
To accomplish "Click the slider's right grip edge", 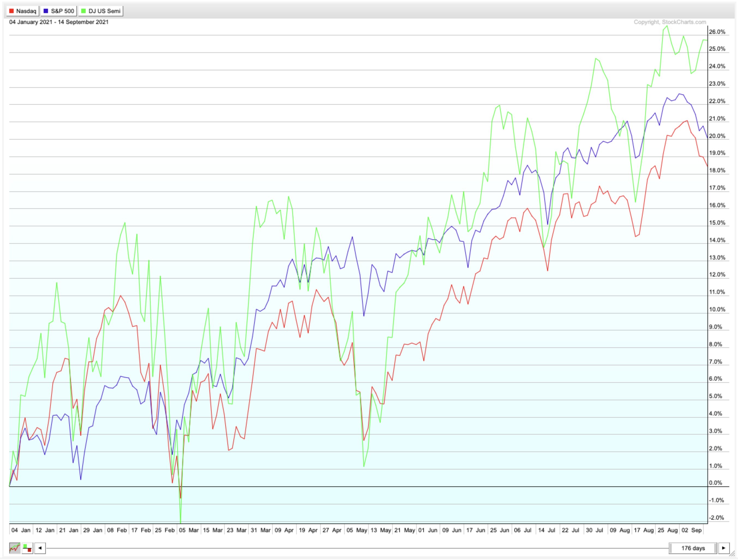I will coord(716,548).
